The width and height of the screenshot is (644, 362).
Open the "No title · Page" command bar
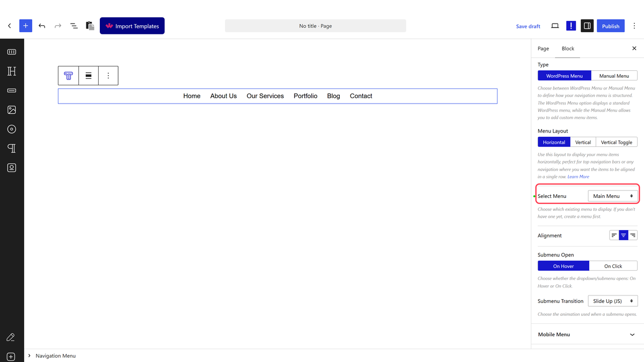316,26
